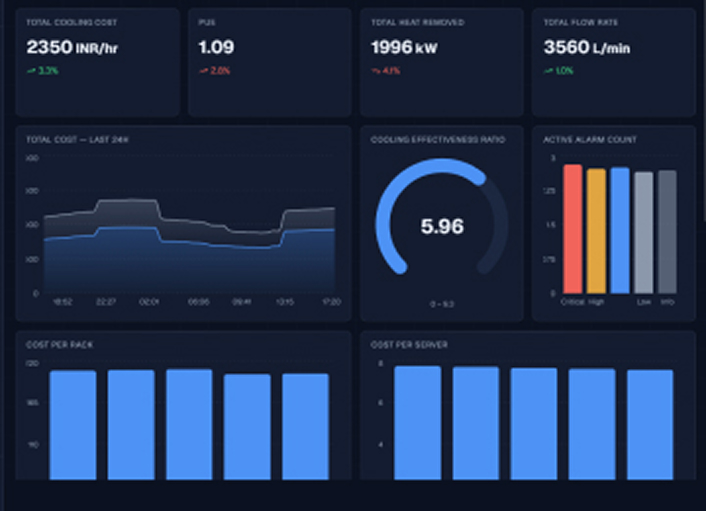Click the light gray Low alarm bar
Screen dimensions: 706x511
click(644, 233)
